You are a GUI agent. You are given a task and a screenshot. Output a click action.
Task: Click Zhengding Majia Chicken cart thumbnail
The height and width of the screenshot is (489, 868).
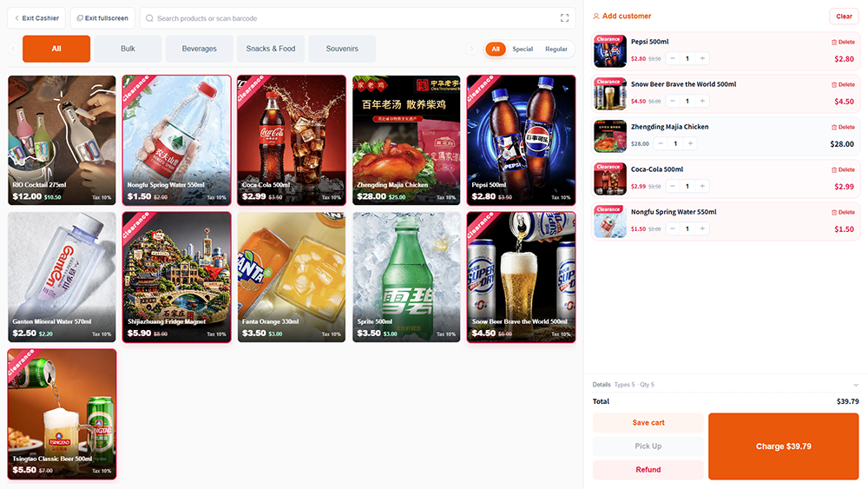pyautogui.click(x=610, y=136)
